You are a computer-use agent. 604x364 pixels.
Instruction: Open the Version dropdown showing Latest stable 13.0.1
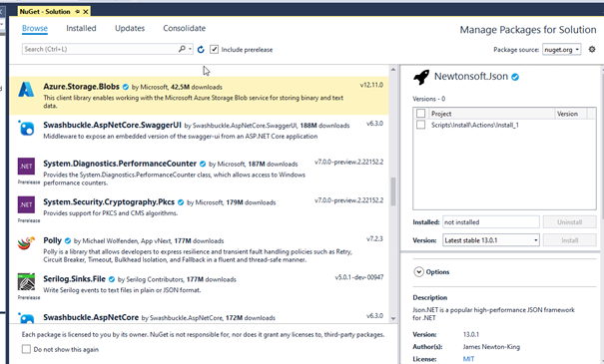click(491, 240)
